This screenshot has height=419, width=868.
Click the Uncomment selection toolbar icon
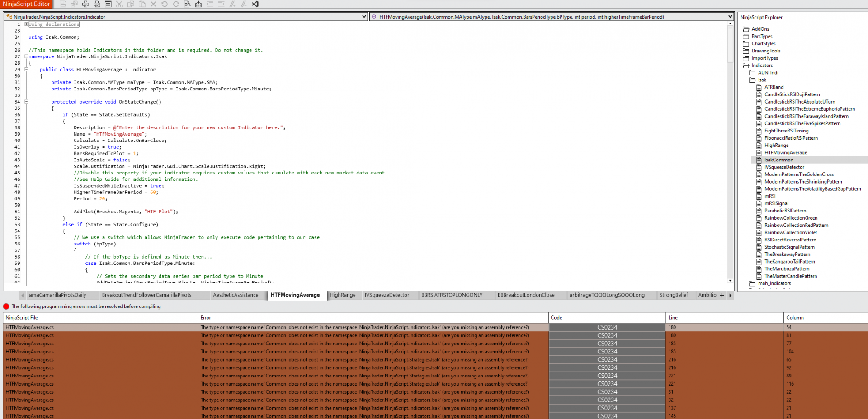244,4
